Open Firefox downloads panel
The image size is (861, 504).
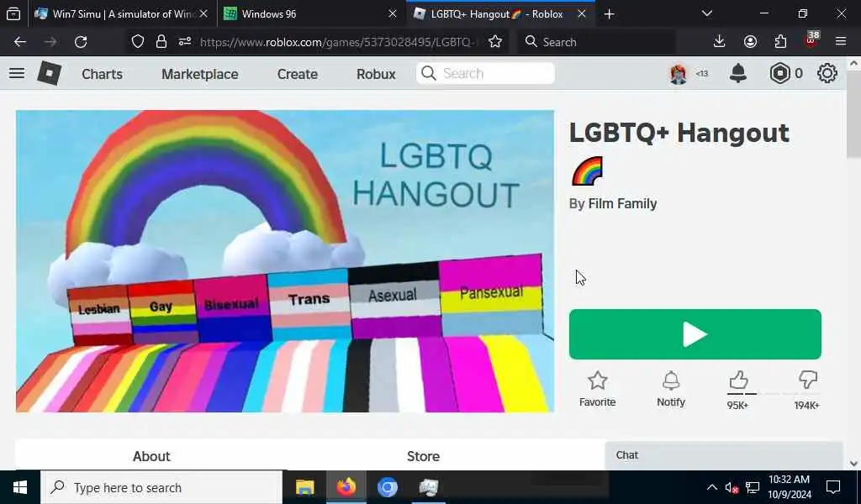[719, 42]
